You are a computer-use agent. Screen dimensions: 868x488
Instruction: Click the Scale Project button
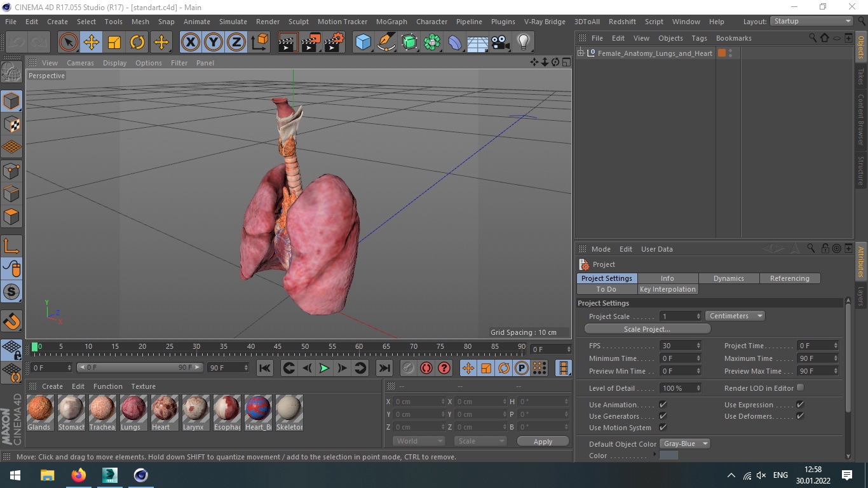tap(647, 329)
